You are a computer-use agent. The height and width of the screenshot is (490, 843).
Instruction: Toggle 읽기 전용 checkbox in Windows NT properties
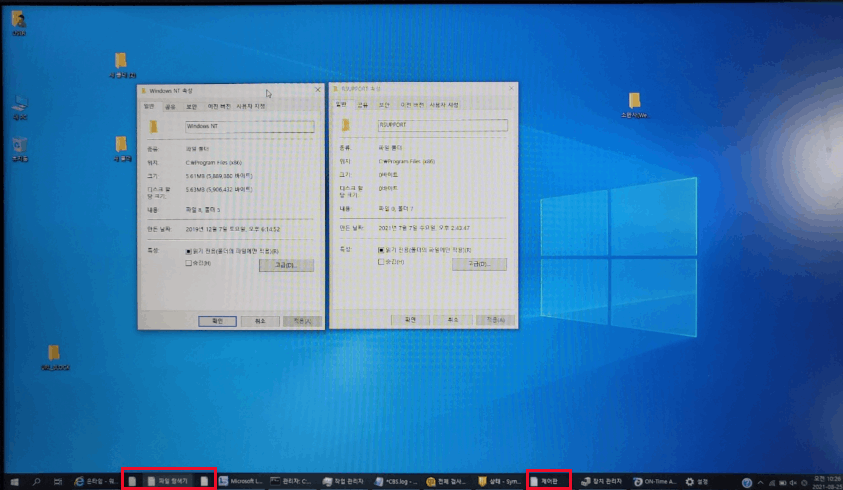(188, 251)
